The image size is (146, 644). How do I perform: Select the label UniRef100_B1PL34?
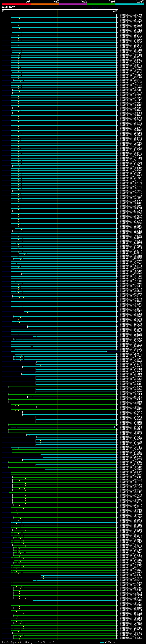(x=131, y=324)
